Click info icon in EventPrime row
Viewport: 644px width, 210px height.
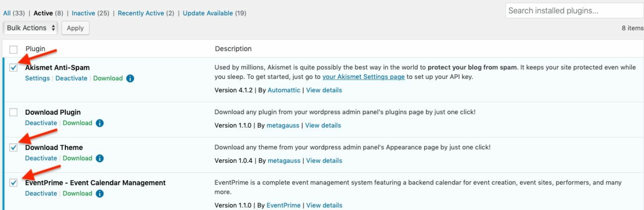pyautogui.click(x=100, y=194)
